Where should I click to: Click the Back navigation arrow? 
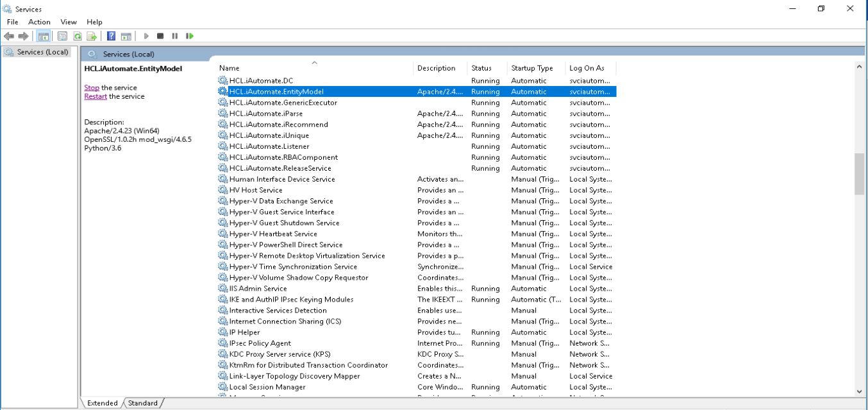click(x=8, y=36)
